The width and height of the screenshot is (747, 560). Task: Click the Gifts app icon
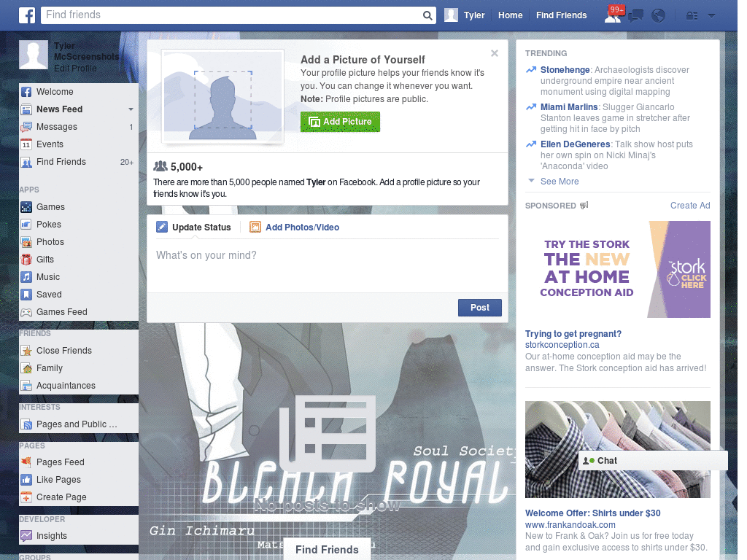pos(26,260)
